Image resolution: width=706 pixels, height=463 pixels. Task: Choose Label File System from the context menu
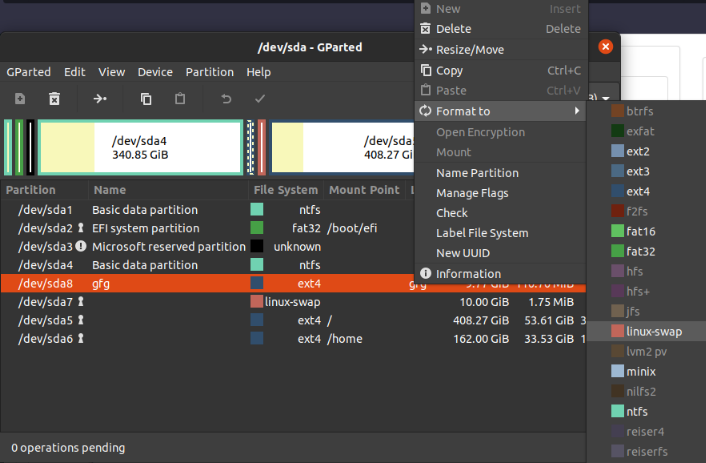pos(482,234)
